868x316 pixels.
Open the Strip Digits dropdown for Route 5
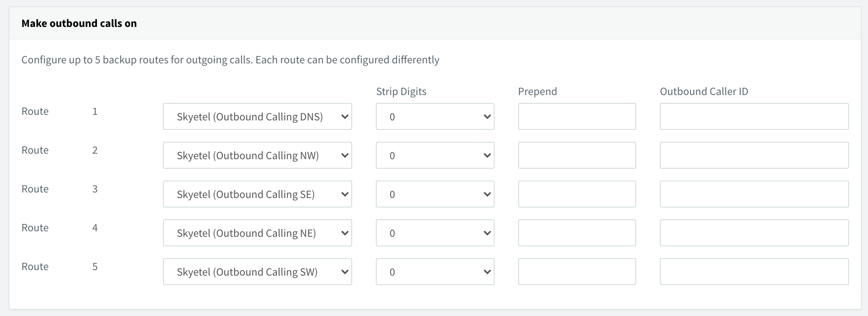click(x=435, y=272)
